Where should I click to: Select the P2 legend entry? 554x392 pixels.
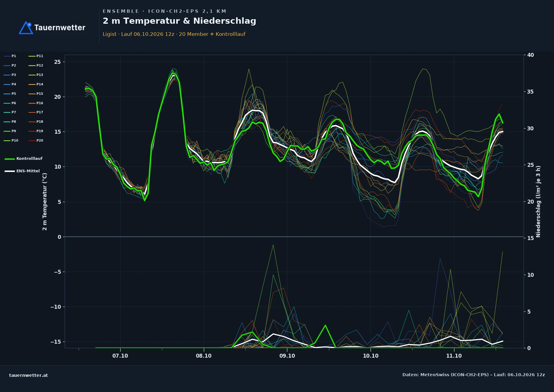coord(10,66)
